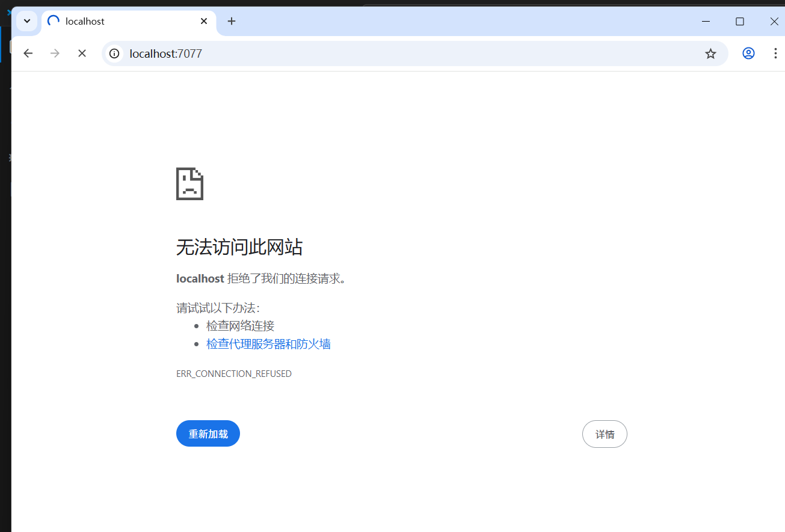The image size is (785, 532).
Task: Open the tab search dropdown arrow
Action: coord(26,21)
